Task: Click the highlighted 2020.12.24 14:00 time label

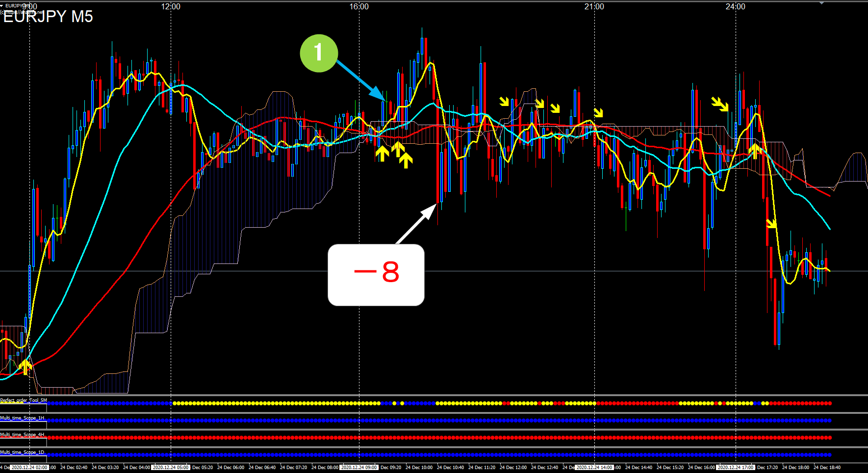Action: (x=594, y=468)
